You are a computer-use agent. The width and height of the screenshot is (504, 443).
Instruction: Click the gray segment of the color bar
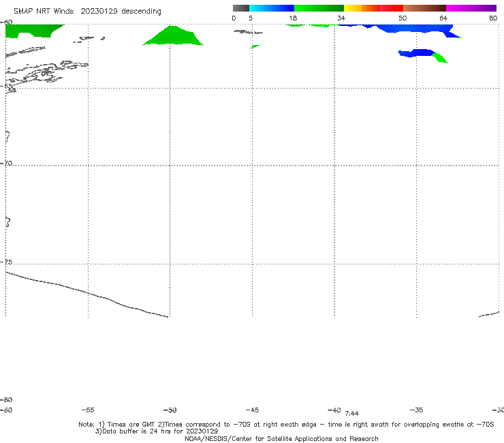point(241,8)
